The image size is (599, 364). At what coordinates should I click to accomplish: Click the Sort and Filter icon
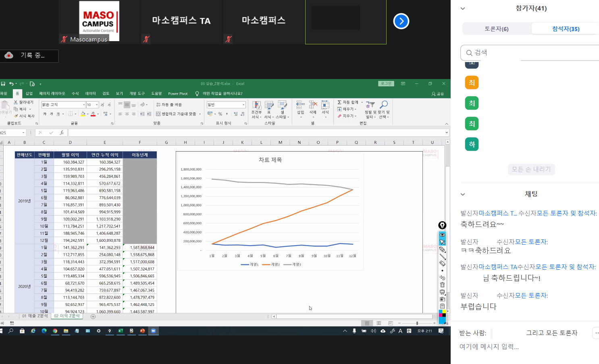point(370,105)
